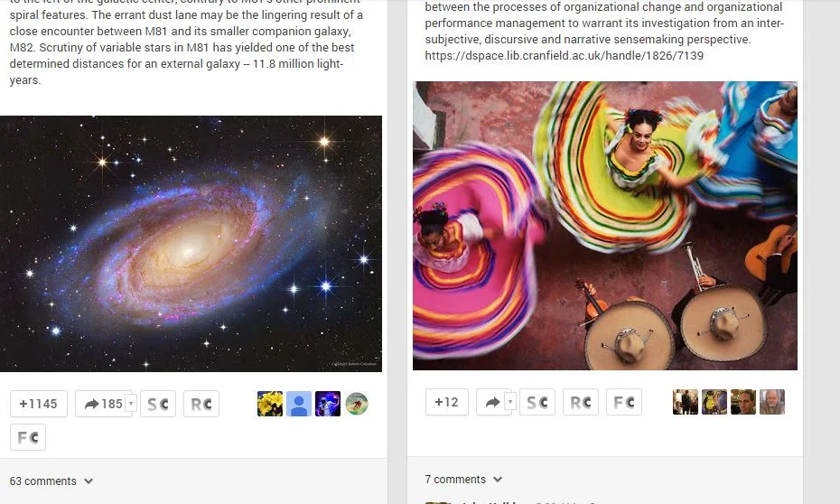
Task: Share the galaxy post via arrow 185
Action: (100, 404)
